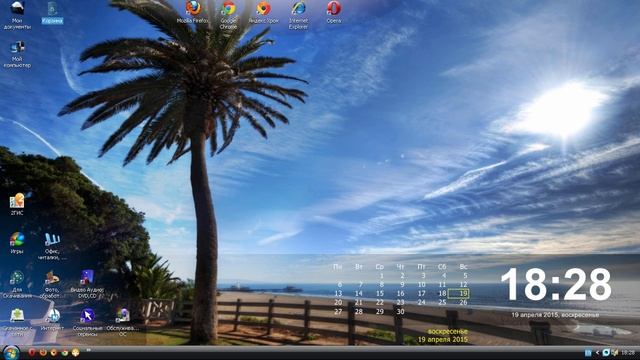
Task: Open the Мои документы desktop icon
Action: point(17,15)
